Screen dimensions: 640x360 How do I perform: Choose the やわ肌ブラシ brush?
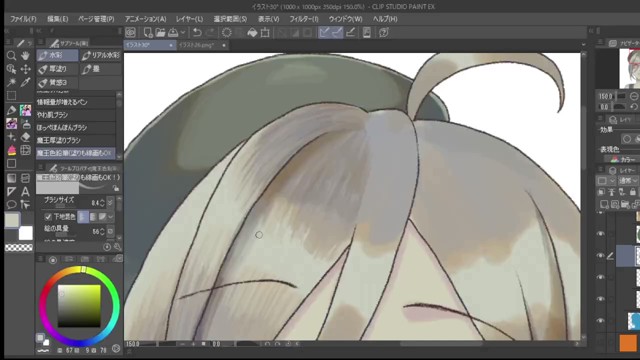[76, 115]
